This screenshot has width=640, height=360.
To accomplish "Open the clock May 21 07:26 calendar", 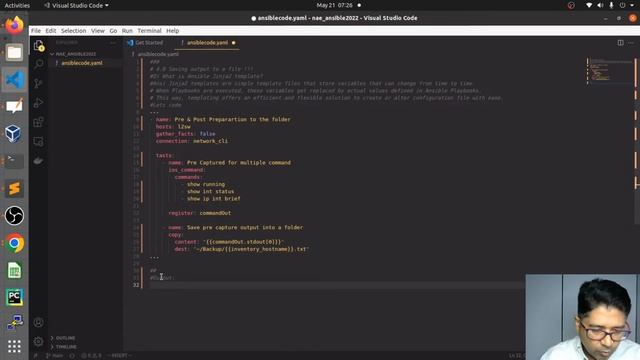I will (334, 5).
